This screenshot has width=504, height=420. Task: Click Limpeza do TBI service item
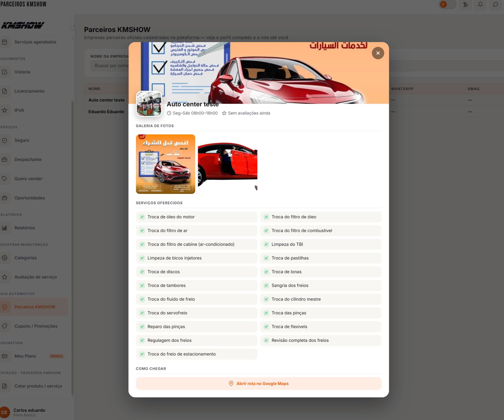(x=321, y=244)
